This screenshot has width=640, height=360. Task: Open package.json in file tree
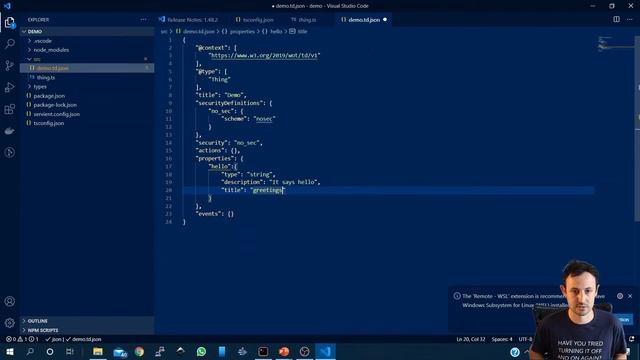[x=87, y=96]
